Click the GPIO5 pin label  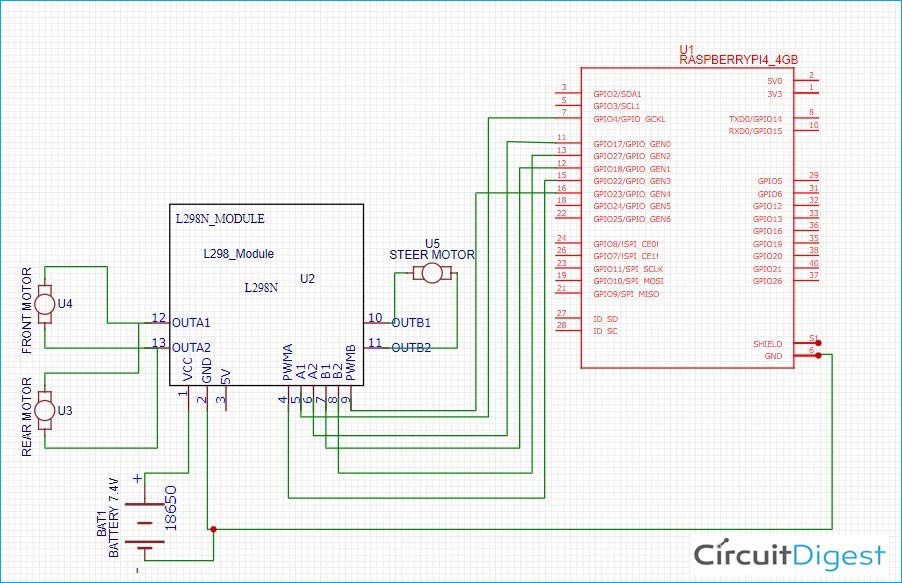[770, 181]
